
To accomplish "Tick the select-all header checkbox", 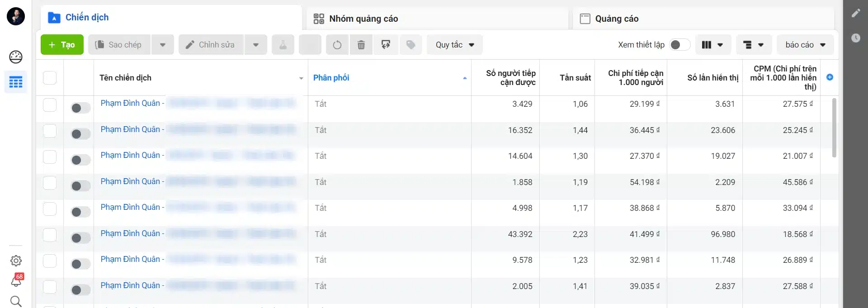I will [50, 78].
